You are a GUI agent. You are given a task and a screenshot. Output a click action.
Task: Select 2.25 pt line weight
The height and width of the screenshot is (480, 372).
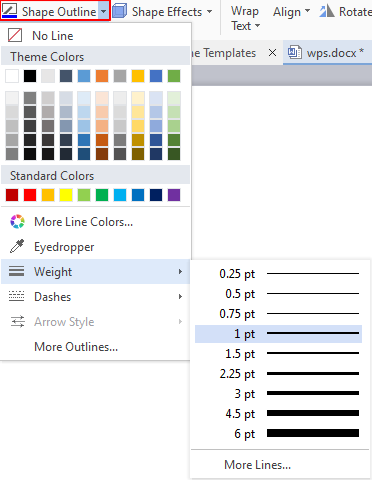coord(278,374)
